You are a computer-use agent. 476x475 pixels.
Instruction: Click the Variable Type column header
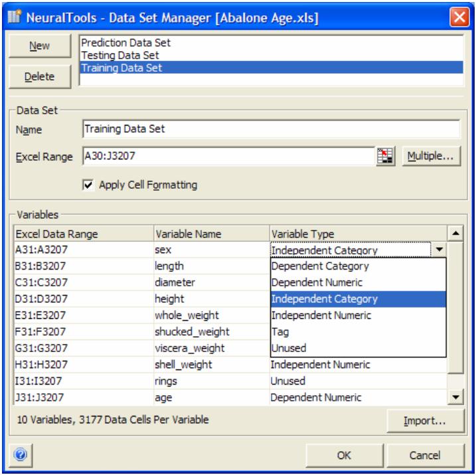pos(358,234)
